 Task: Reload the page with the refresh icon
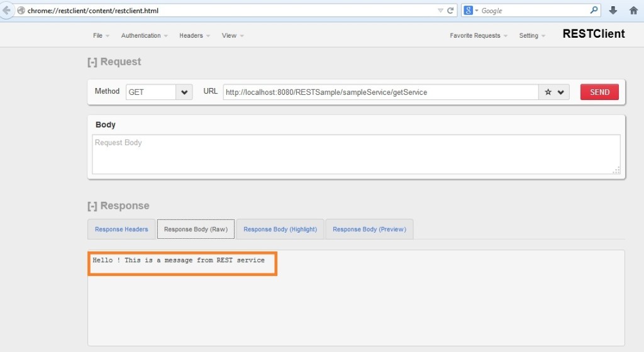click(x=450, y=11)
